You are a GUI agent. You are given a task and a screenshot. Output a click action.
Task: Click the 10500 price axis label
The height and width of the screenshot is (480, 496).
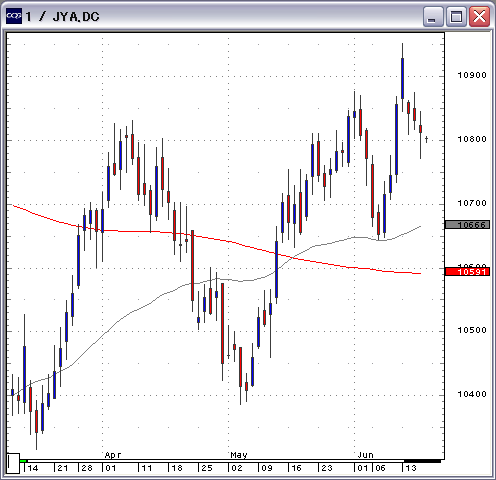point(472,330)
